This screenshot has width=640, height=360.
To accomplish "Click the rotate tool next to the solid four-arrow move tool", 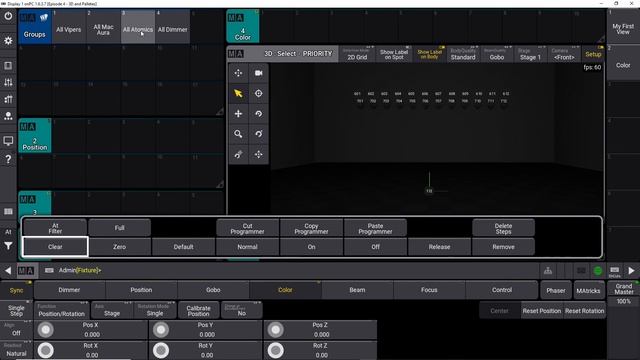I will coord(258,114).
